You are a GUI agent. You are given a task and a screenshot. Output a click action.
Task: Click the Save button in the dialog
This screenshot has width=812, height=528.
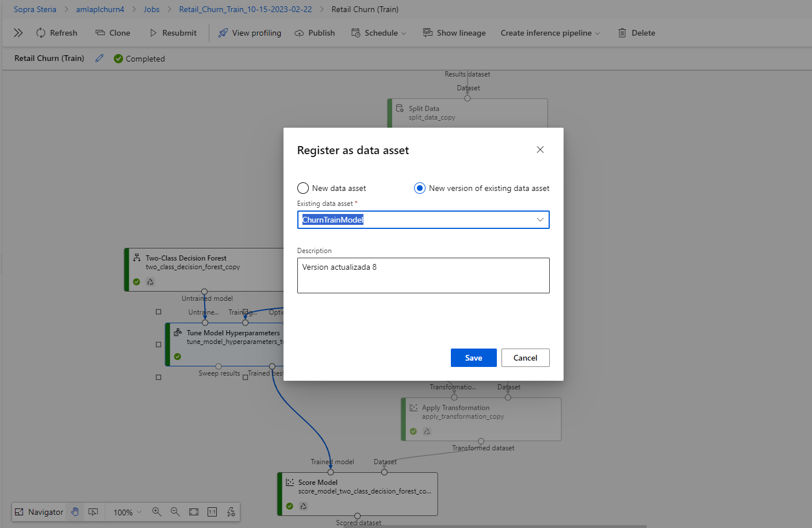[x=473, y=357]
